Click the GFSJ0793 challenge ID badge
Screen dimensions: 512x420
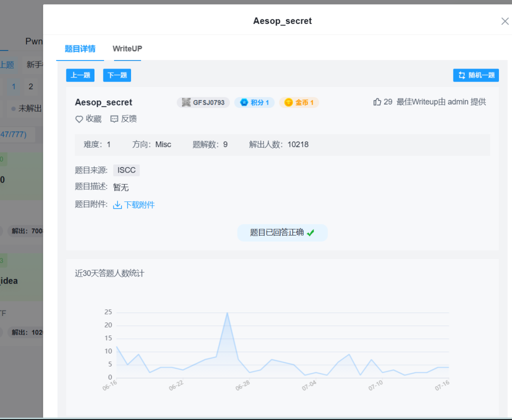(203, 102)
